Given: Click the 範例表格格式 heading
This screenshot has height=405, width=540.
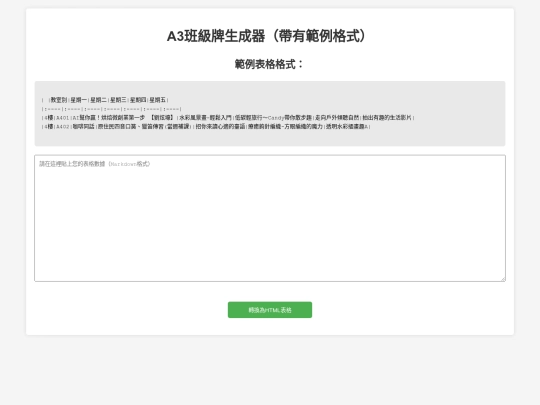Looking at the screenshot, I should coord(269,64).
